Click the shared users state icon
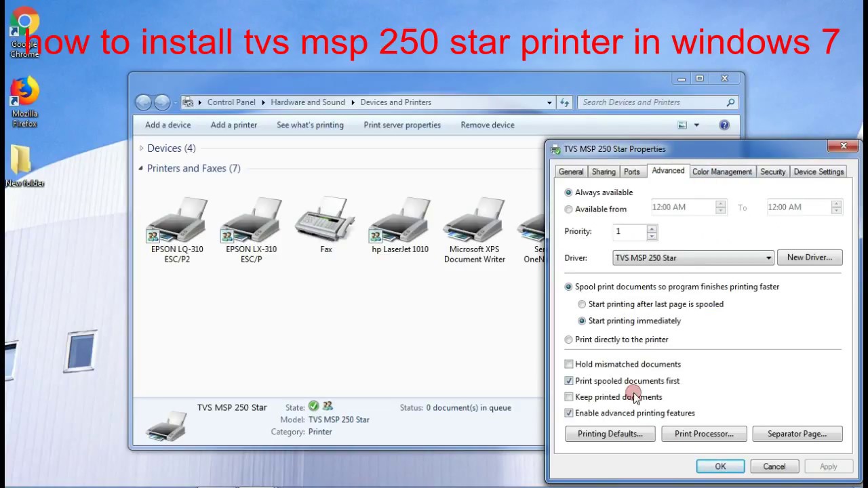The image size is (868, 488). tap(328, 407)
